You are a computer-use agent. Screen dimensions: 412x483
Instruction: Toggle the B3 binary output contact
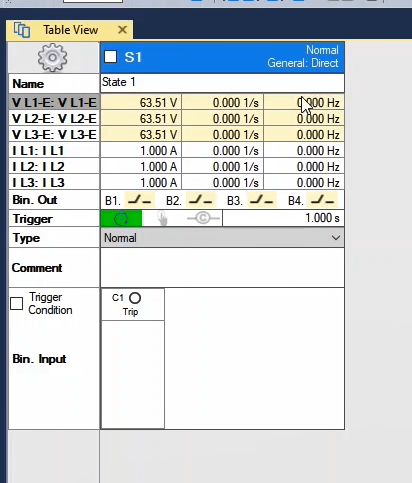(262, 200)
